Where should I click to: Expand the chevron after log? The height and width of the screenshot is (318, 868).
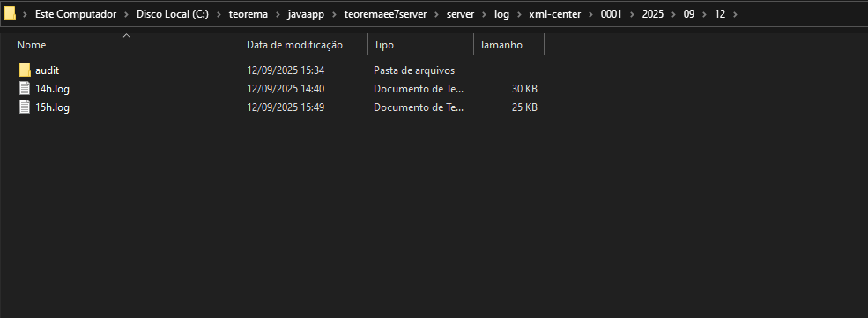pos(519,14)
